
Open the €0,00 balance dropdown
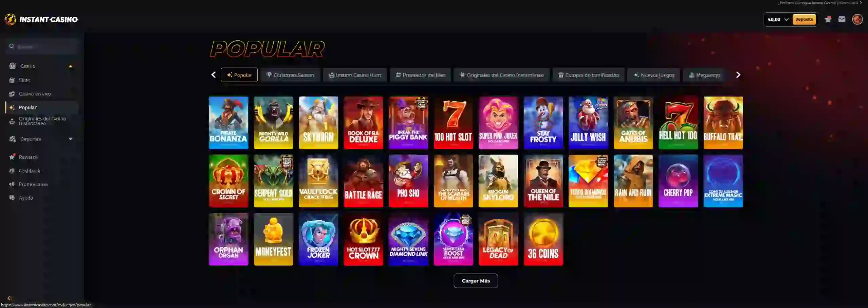(778, 19)
